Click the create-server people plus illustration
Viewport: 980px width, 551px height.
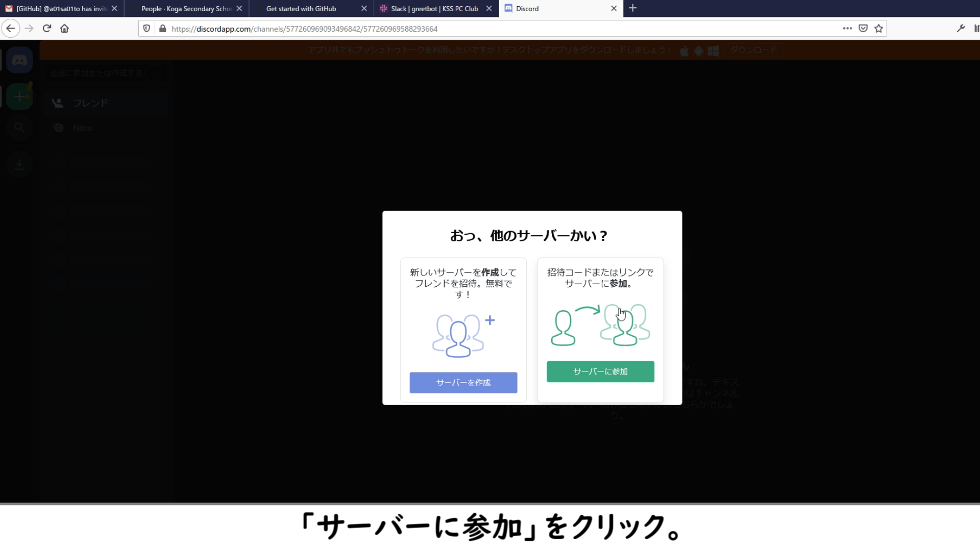click(x=463, y=335)
